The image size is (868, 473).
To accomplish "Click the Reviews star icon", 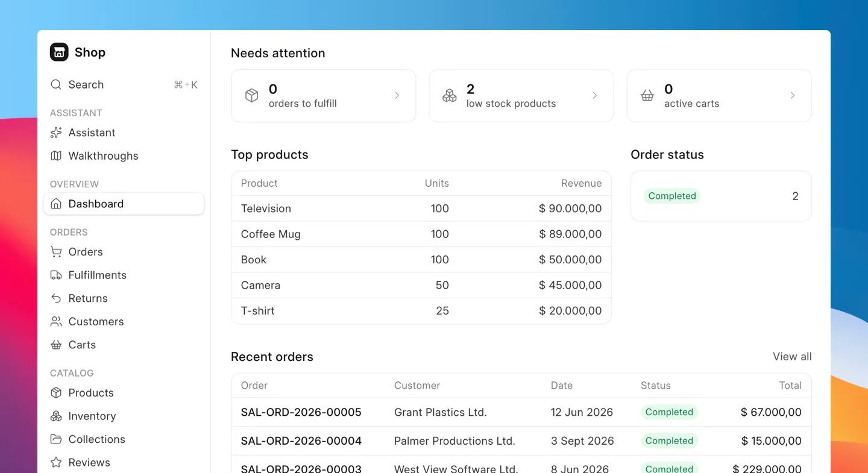I will coord(56,462).
